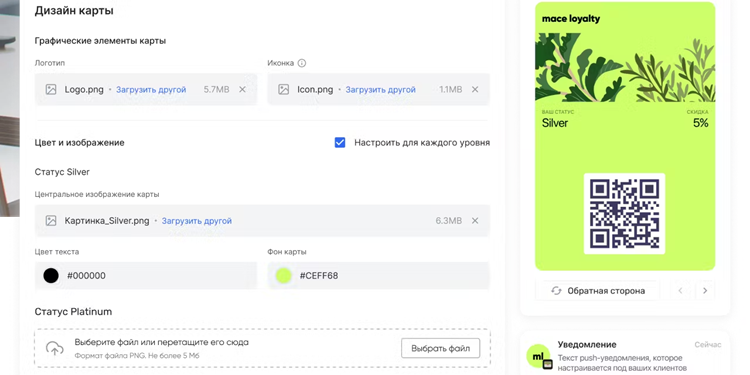
Task: Flip card with Обратная сторона button
Action: point(597,291)
